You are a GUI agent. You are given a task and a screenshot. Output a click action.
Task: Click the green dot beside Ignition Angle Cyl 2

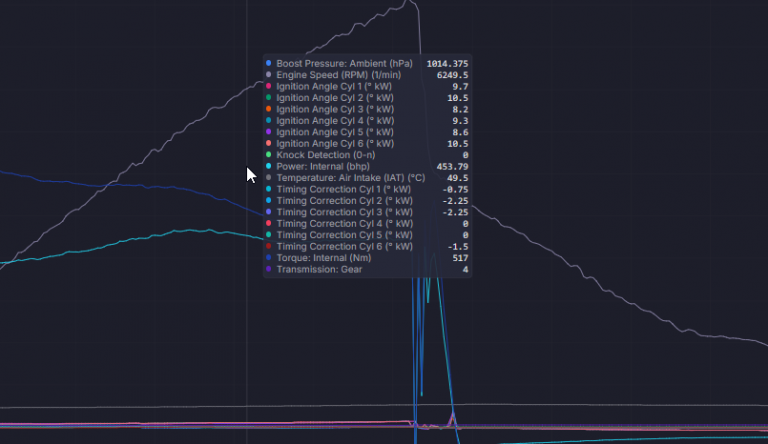[268, 98]
